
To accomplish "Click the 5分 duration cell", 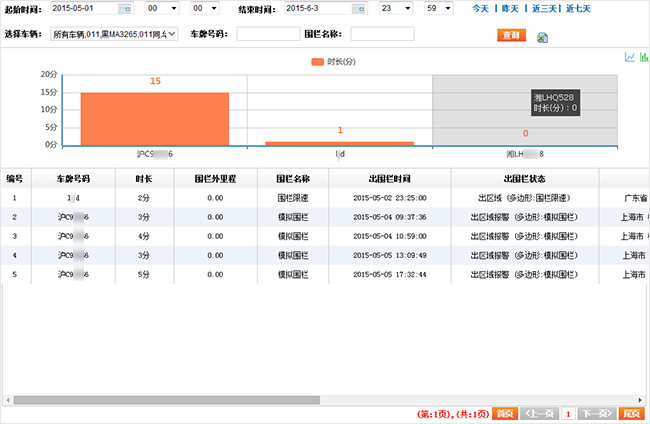I will click(x=144, y=274).
